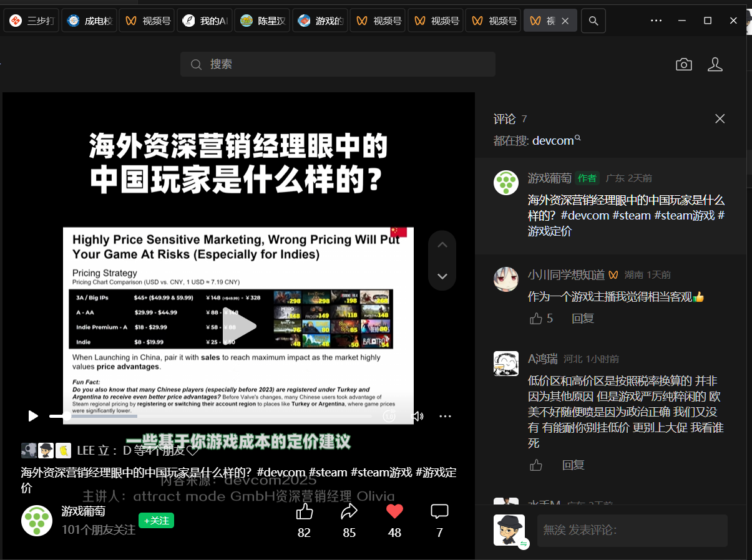Click the #devcom hashtag in video description

(x=281, y=472)
